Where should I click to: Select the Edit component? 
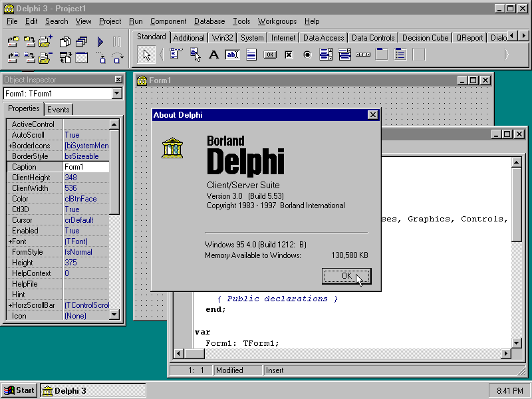[x=232, y=55]
